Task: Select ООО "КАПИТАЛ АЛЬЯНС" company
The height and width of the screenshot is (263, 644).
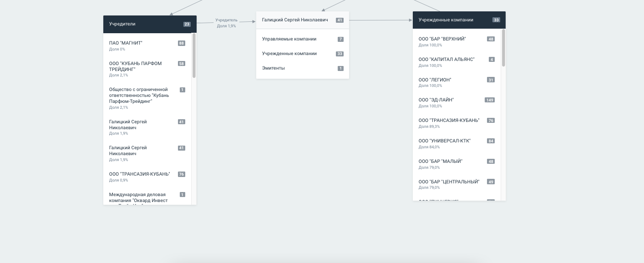Action: (446, 60)
